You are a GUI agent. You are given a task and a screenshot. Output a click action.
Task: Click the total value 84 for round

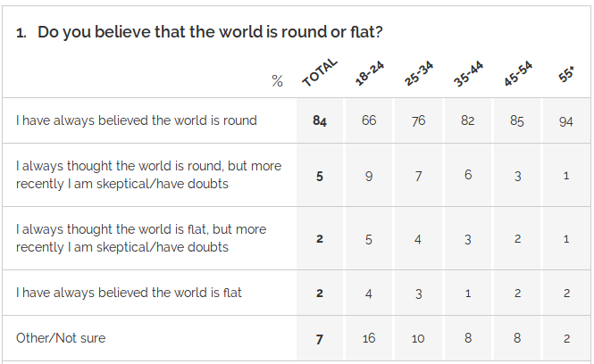[x=320, y=121]
